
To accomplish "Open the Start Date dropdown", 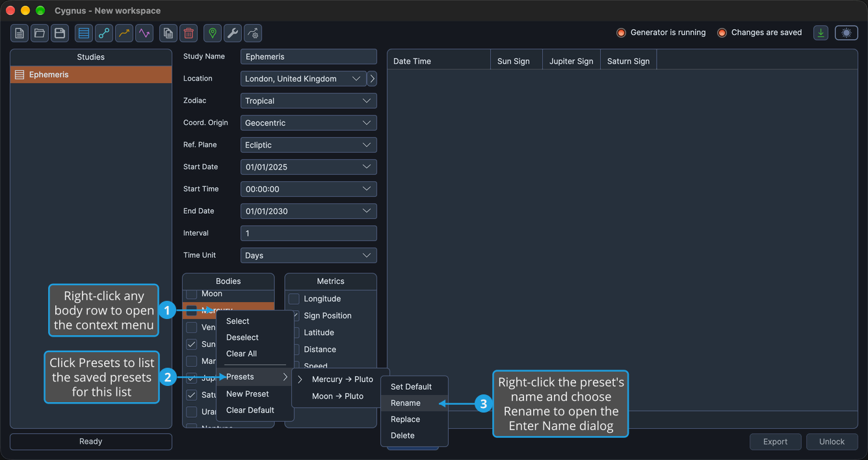I will coord(309,167).
